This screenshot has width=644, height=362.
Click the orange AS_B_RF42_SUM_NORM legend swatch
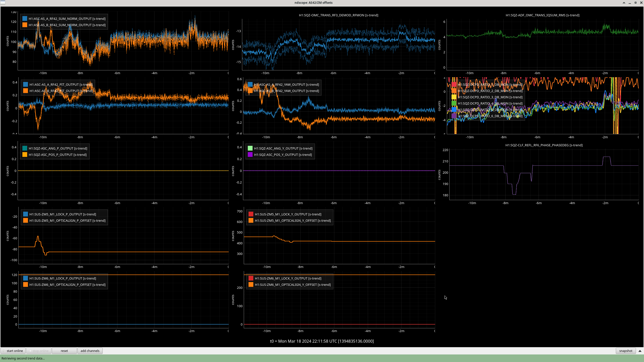pos(25,25)
